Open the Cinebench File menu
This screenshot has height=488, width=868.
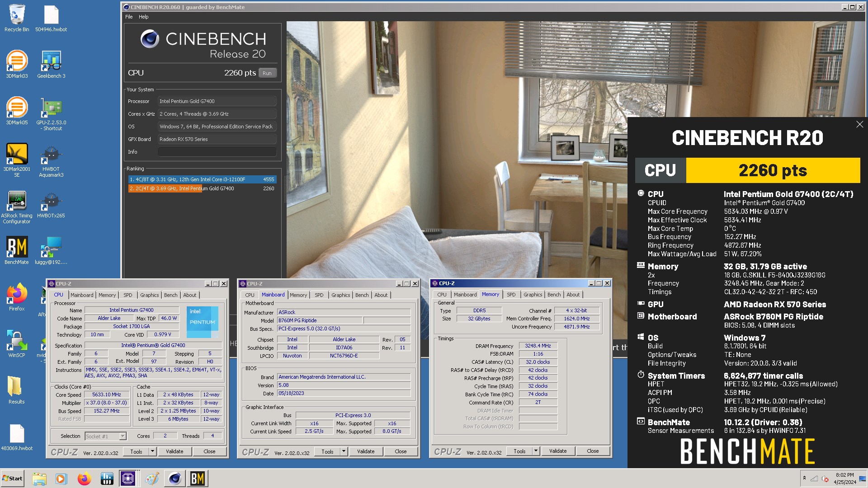pyautogui.click(x=129, y=17)
